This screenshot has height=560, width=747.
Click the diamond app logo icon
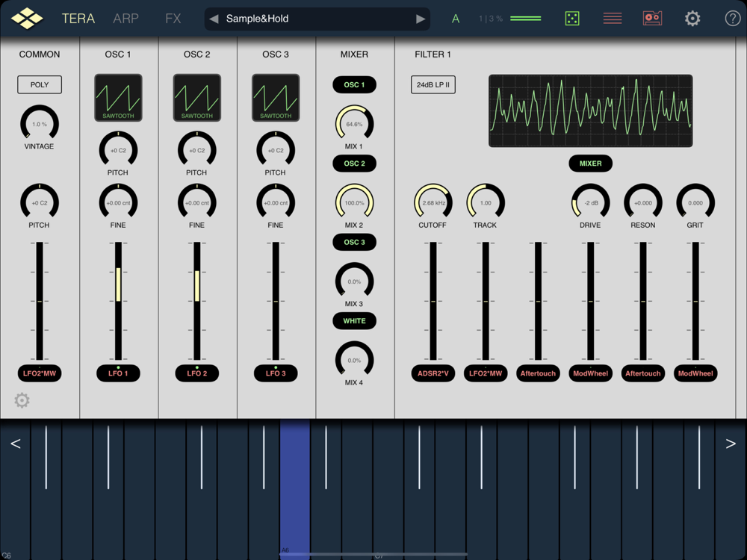pyautogui.click(x=27, y=19)
